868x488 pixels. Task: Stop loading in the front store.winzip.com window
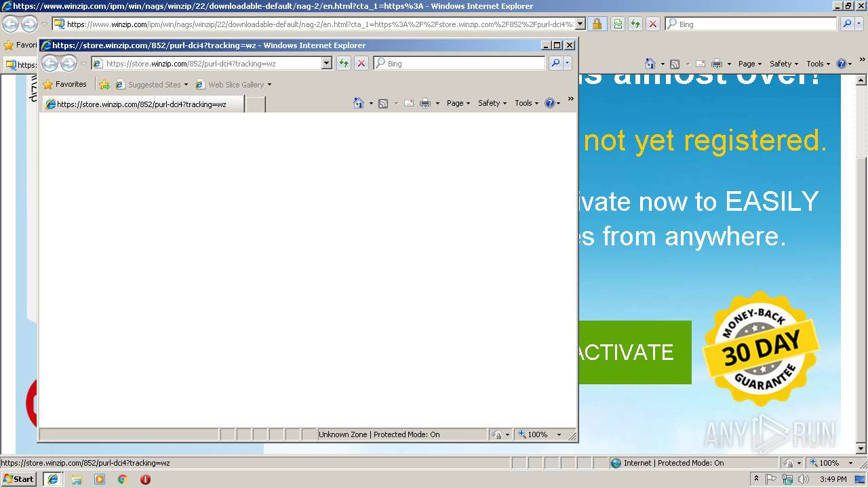(361, 63)
